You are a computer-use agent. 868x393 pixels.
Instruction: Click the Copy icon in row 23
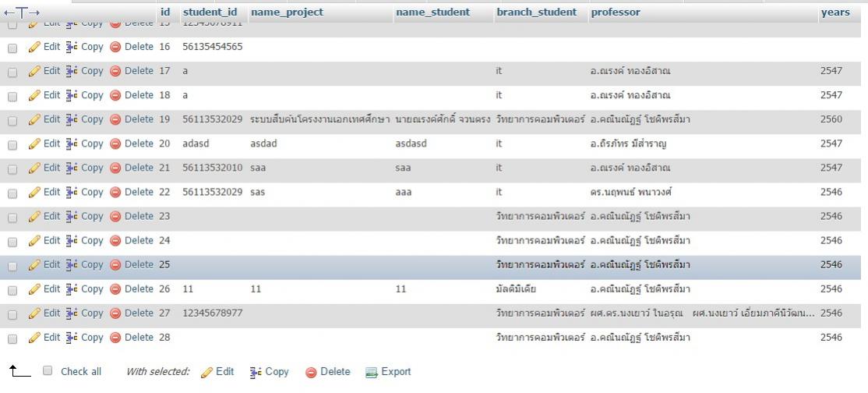[x=72, y=217]
